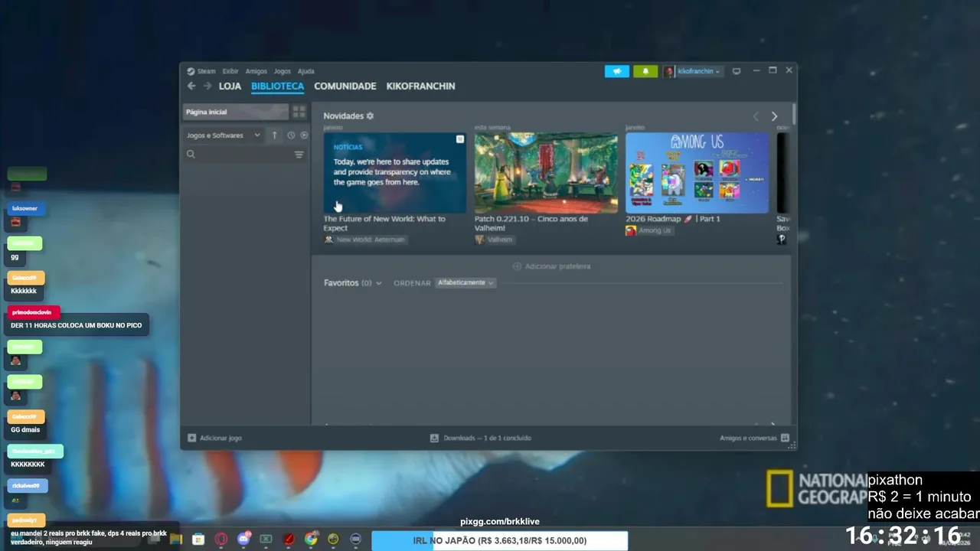Image resolution: width=980 pixels, height=551 pixels.
Task: Open the Steam menu
Action: pos(201,71)
